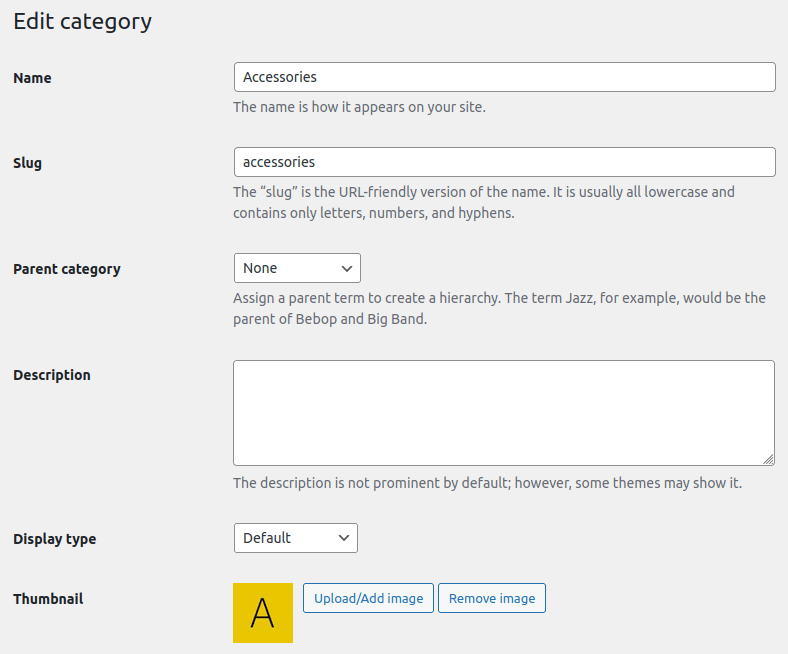Click the Slug input field containing accessories
The width and height of the screenshot is (788, 654).
pos(505,162)
